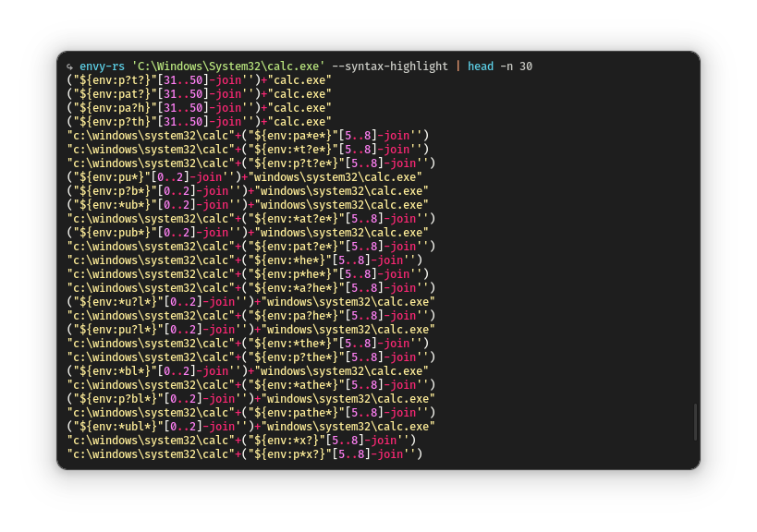Select output line containing ${env:*a?he*}

(251, 288)
